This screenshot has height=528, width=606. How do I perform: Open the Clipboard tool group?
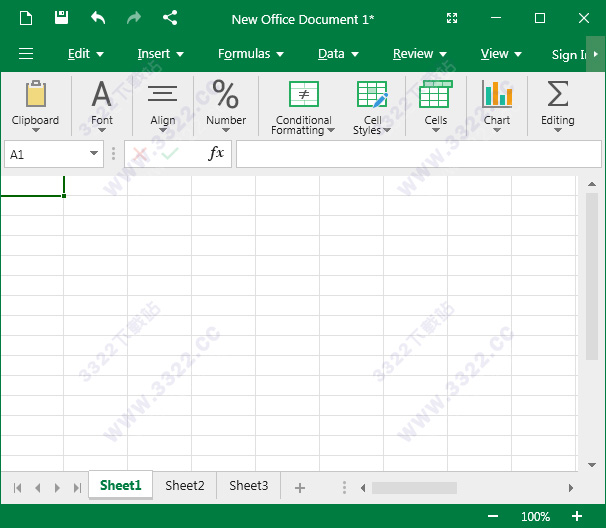[36, 105]
